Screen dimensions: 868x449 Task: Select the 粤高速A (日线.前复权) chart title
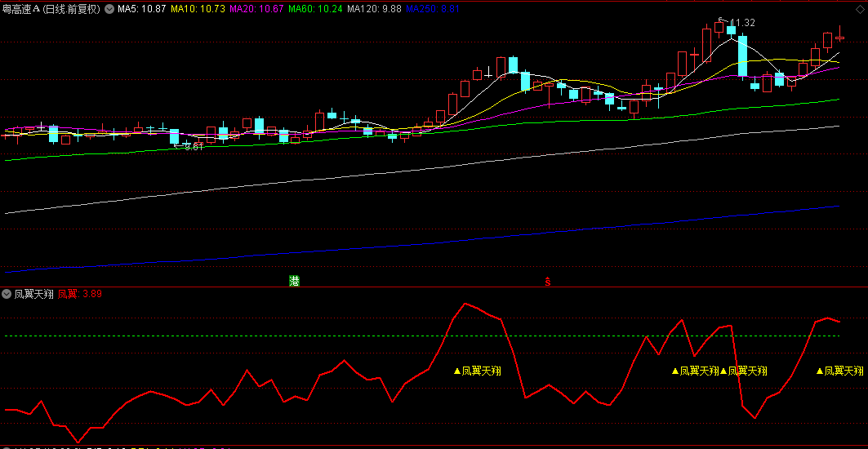point(51,9)
